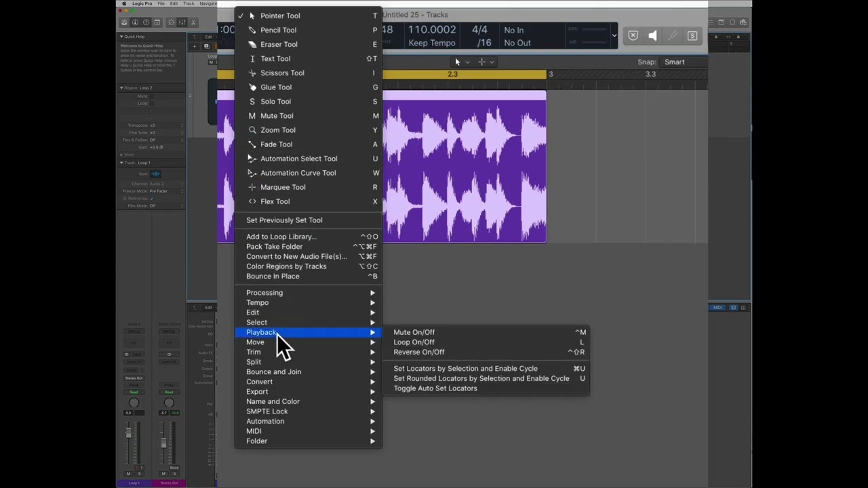Open Smart Controls dial button

pos(171,22)
